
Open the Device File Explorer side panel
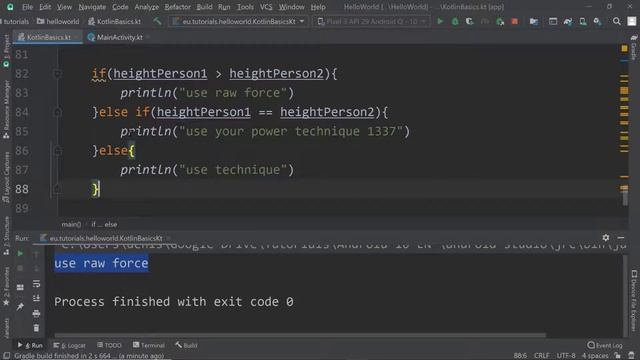[634, 300]
